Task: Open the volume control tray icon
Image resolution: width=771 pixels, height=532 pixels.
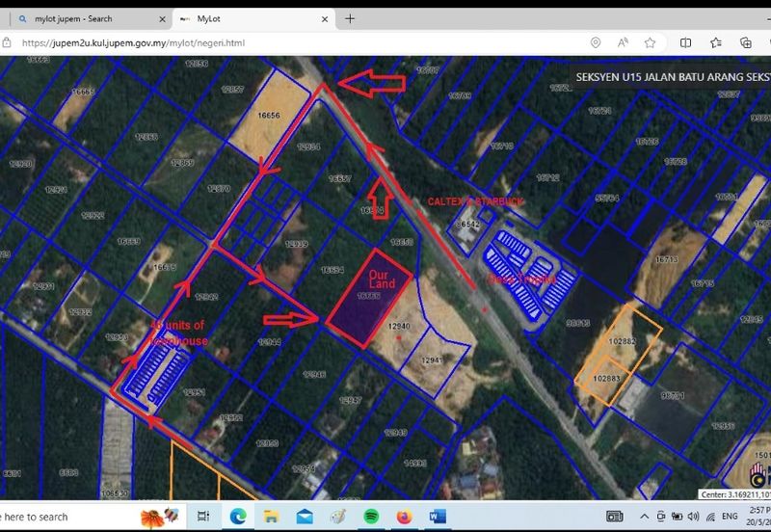Action: [x=693, y=517]
